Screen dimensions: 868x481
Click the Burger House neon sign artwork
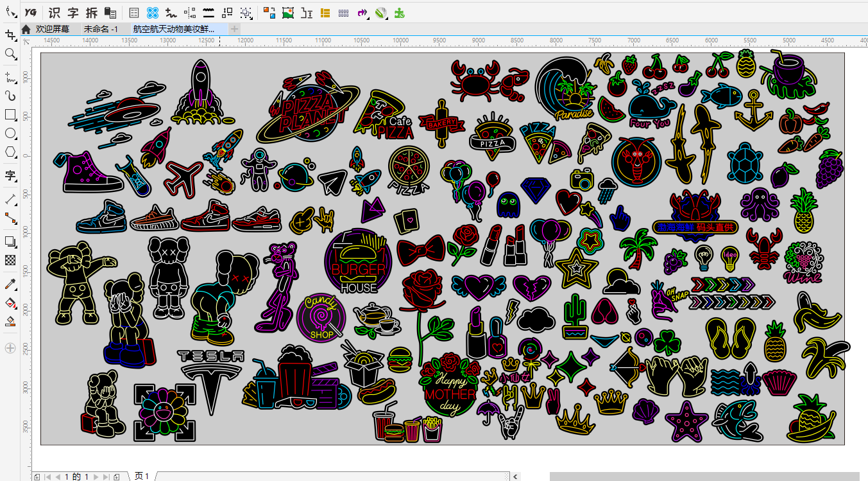[359, 261]
